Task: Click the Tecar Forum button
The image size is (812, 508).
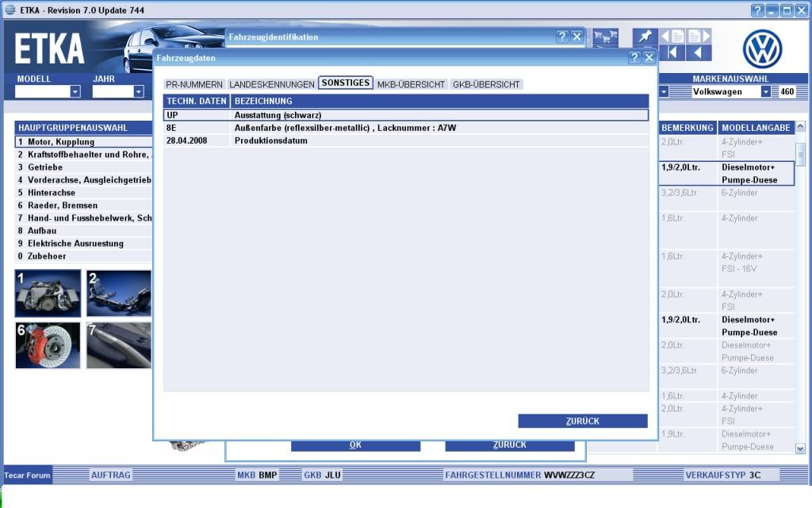Action: [28, 475]
